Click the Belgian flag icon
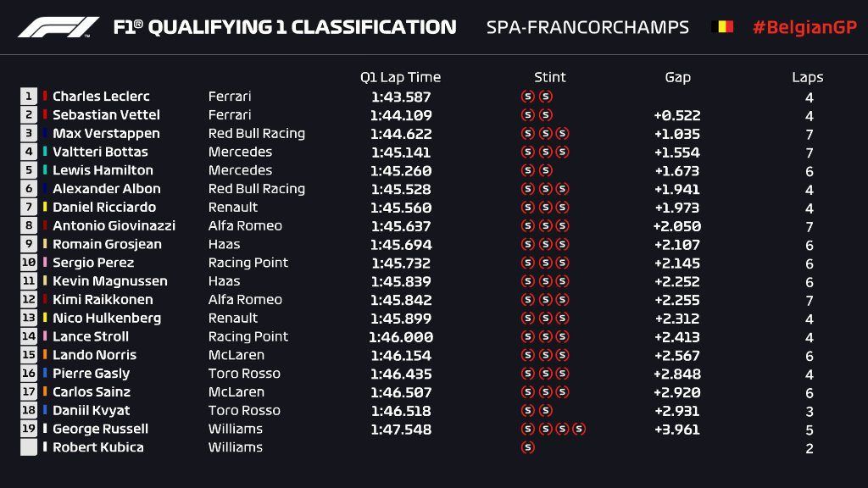Screen dimensions: 868x488 (x=721, y=27)
